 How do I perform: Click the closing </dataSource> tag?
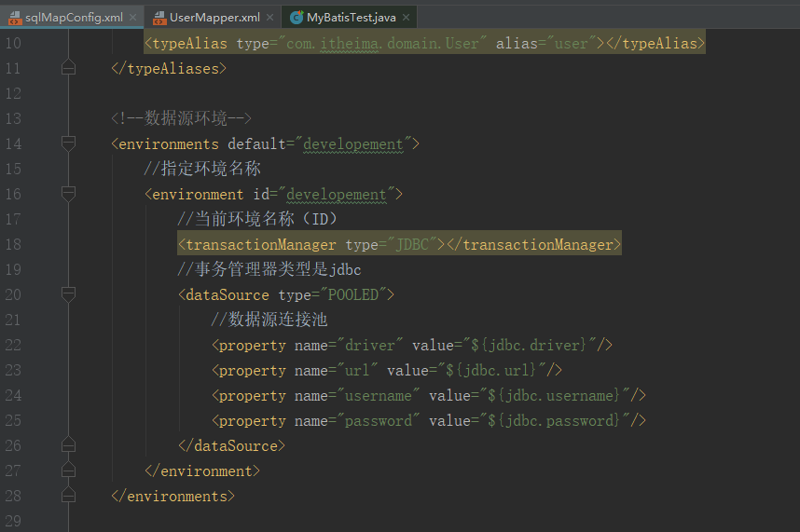(231, 446)
